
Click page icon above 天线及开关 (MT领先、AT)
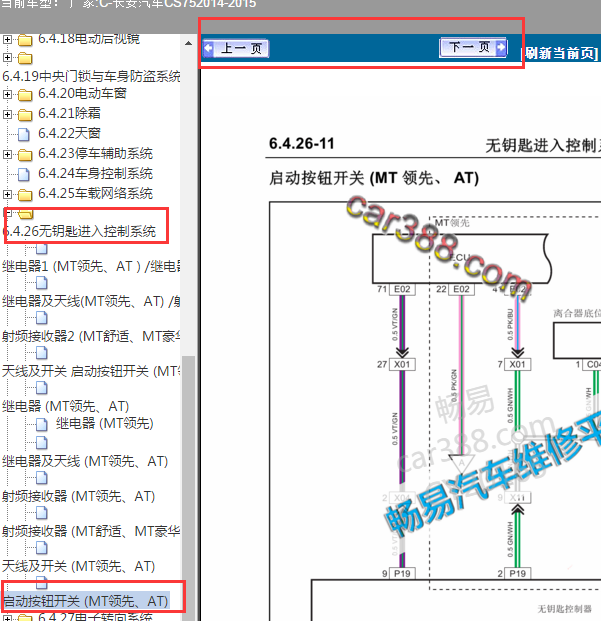point(42,548)
